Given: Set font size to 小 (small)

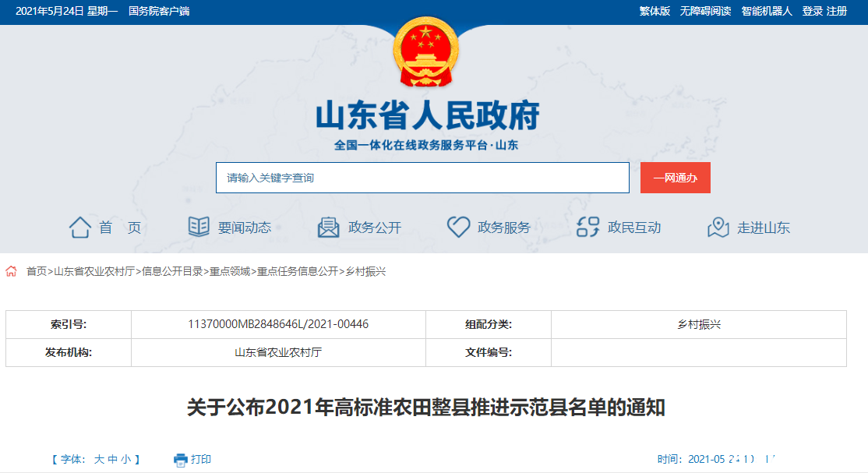Looking at the screenshot, I should 125,459.
